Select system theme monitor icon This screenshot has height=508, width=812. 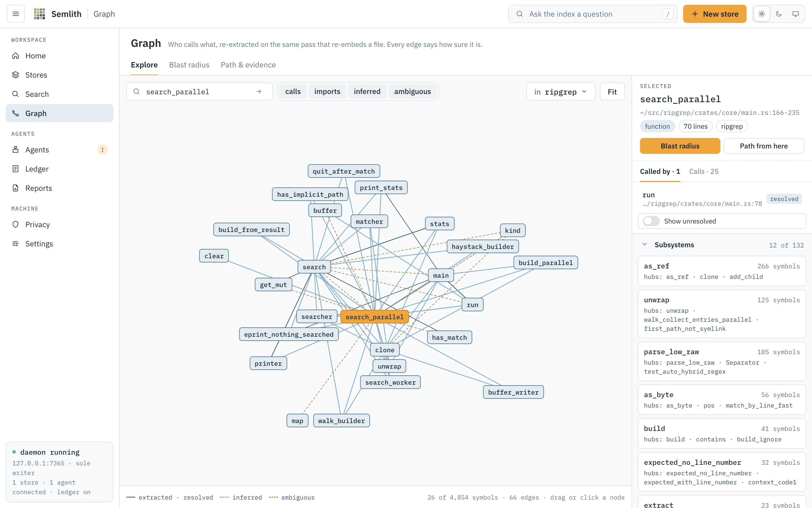(796, 14)
